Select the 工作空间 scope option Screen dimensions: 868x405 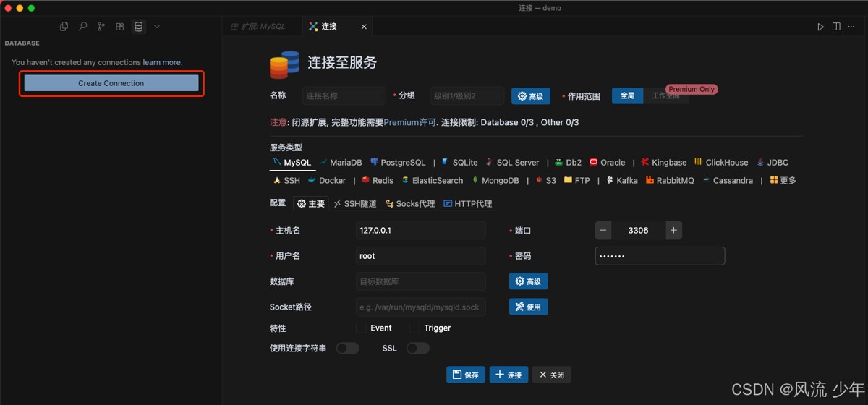pyautogui.click(x=665, y=95)
